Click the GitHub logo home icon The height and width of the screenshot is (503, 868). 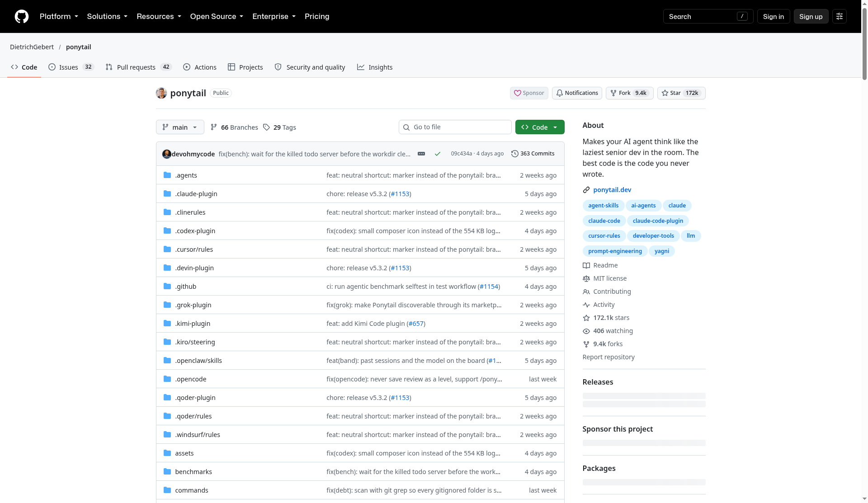pos(21,16)
